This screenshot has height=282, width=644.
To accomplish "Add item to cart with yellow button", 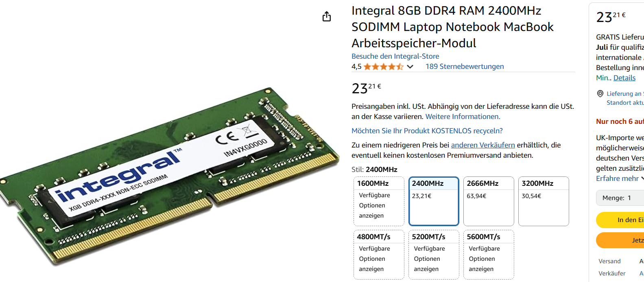I will (620, 220).
